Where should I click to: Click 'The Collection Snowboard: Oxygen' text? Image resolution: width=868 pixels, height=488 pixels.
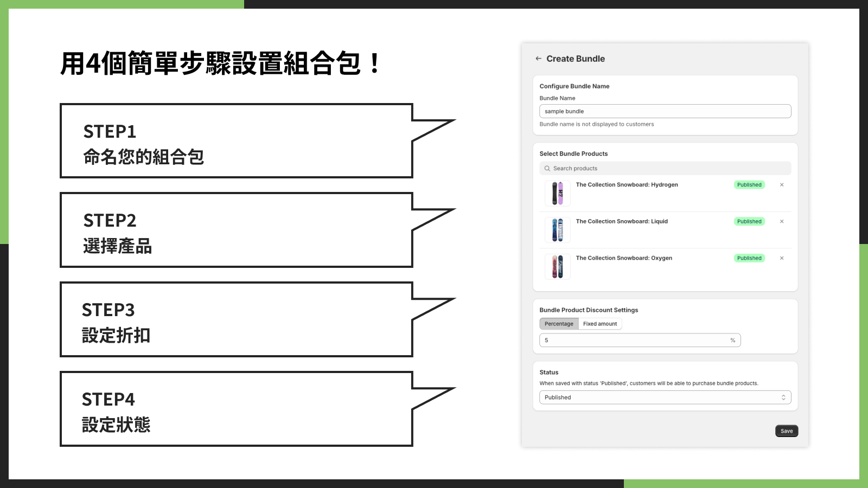click(x=624, y=258)
